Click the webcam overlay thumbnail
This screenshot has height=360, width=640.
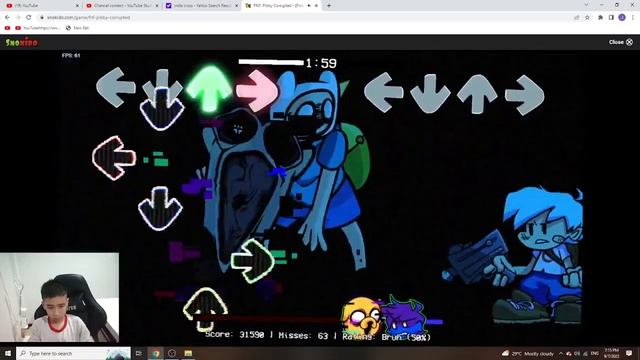[x=60, y=298]
